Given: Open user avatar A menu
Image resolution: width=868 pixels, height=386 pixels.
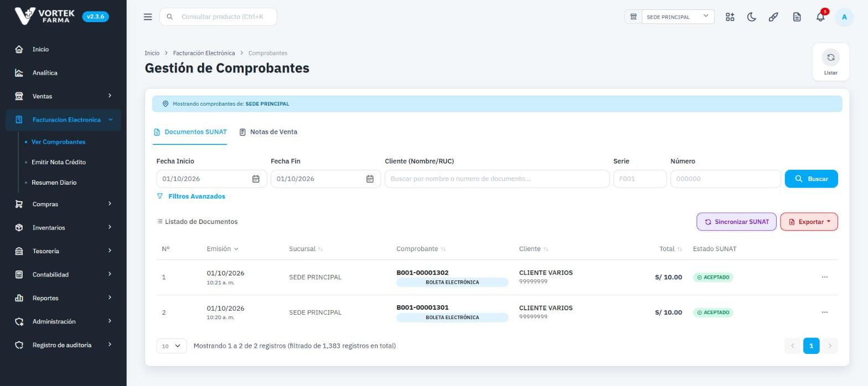Looking at the screenshot, I should click(844, 17).
